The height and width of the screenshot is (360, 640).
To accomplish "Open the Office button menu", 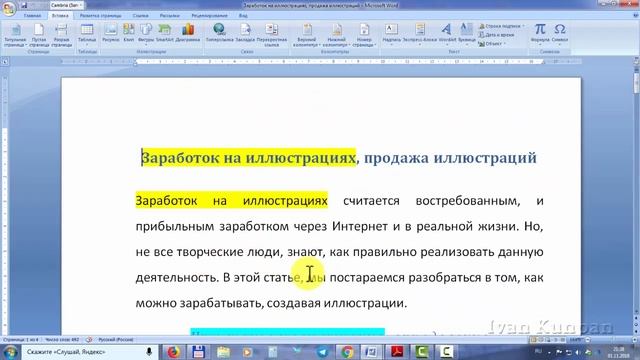I will point(8,8).
